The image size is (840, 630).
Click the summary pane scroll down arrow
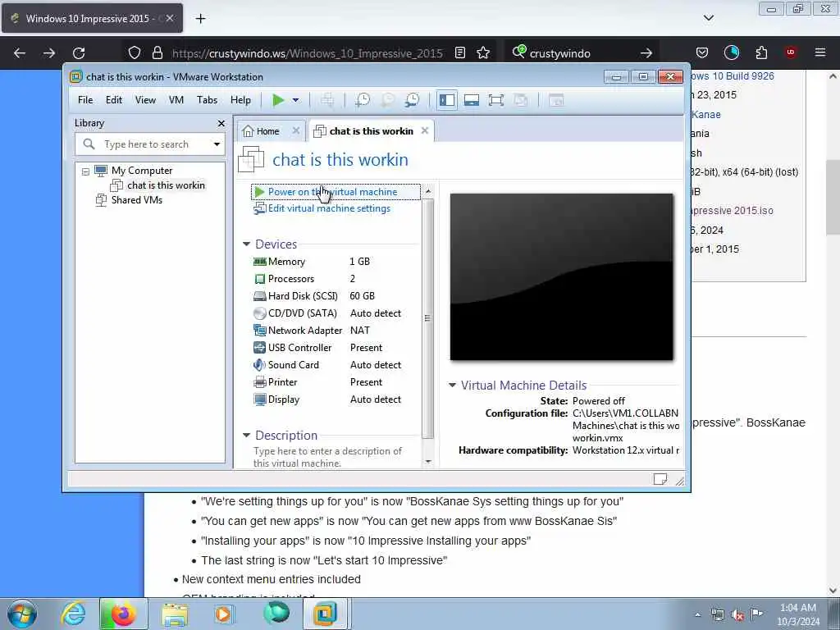428,462
